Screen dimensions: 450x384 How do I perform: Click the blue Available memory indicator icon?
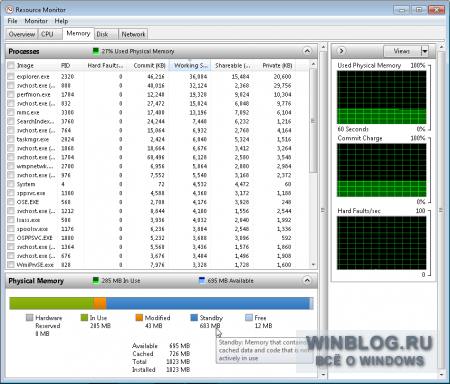tap(202, 280)
